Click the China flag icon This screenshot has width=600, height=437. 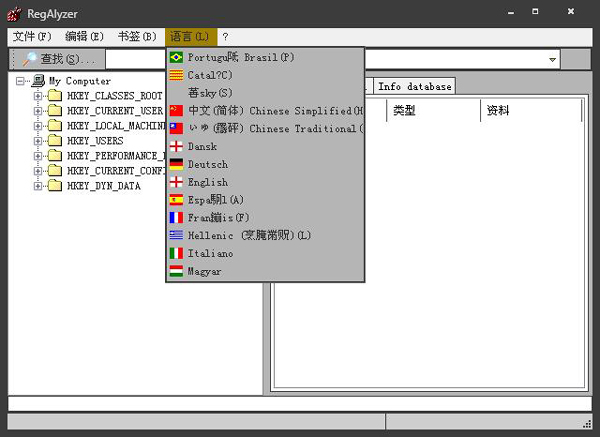click(176, 111)
